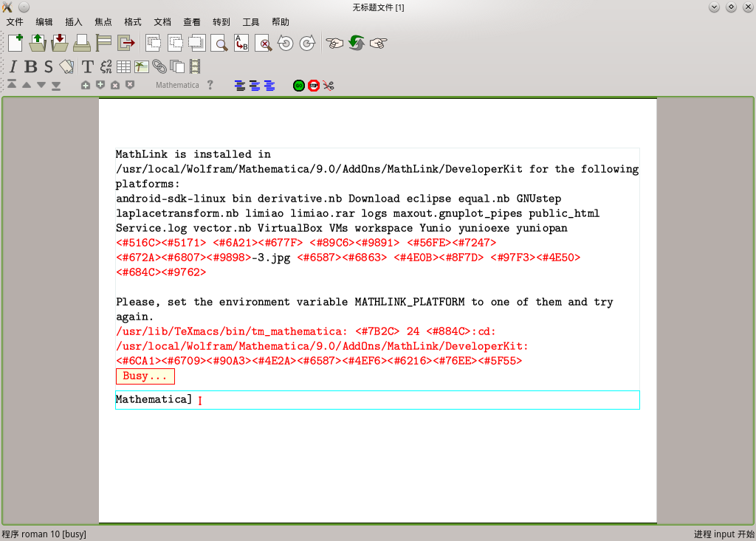Click the Mathematica session label in toolbar
This screenshot has width=756, height=541.
pos(177,86)
